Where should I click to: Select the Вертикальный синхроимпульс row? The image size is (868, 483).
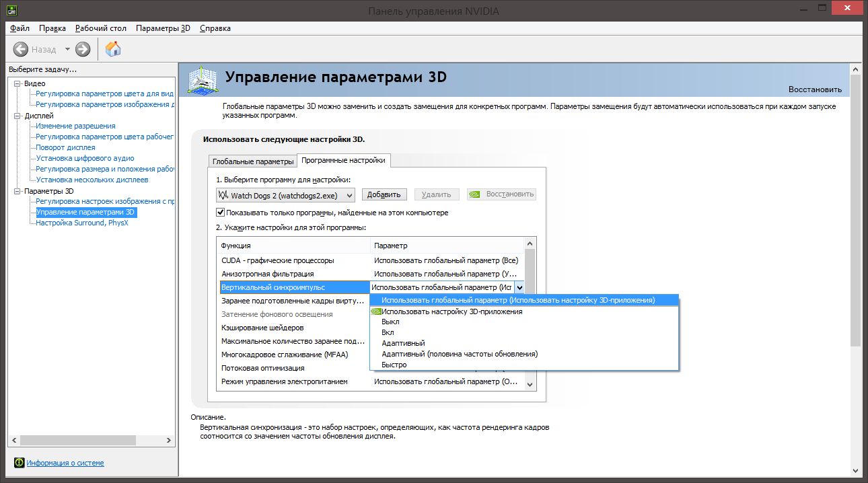[x=294, y=287]
